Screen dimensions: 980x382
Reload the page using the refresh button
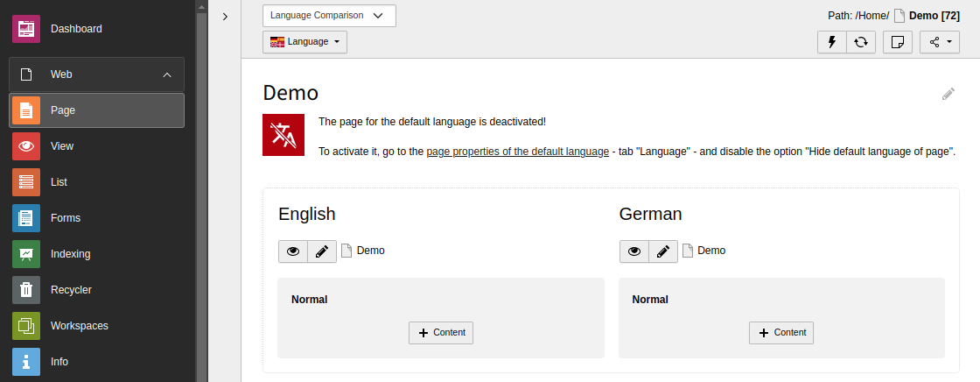861,42
